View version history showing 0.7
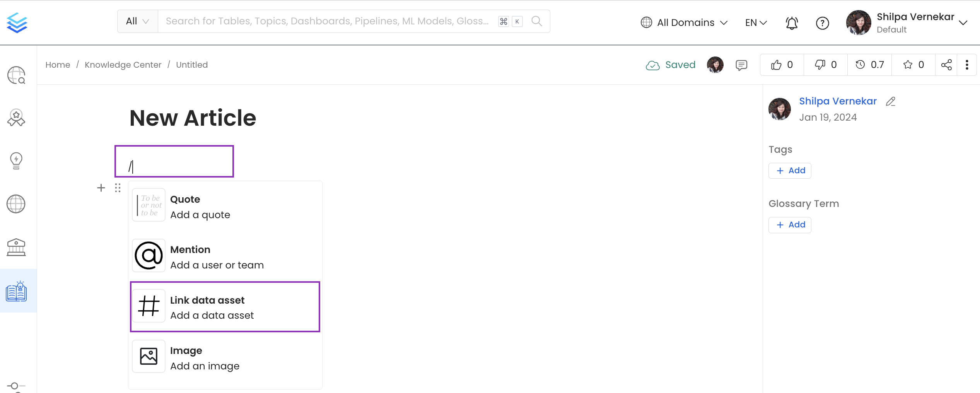The height and width of the screenshot is (393, 980). 869,65
